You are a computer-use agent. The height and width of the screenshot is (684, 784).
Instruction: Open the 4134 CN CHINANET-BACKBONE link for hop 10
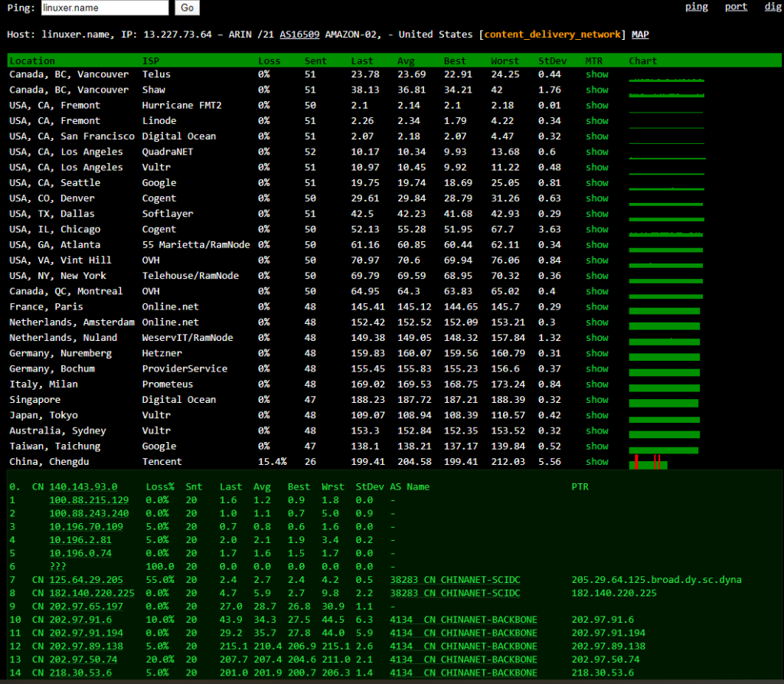[463, 620]
